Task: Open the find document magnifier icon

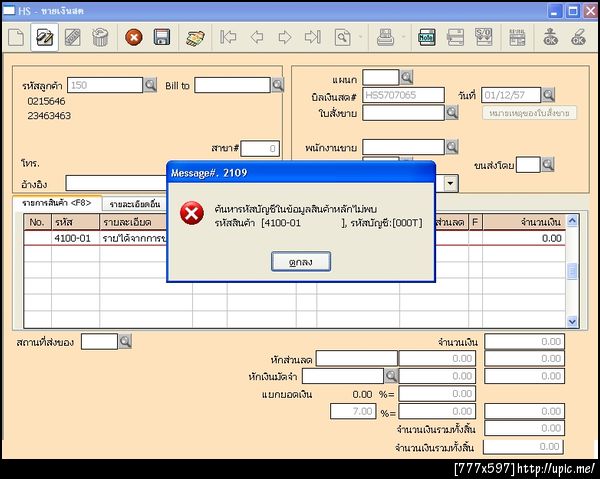Action: pyautogui.click(x=343, y=37)
